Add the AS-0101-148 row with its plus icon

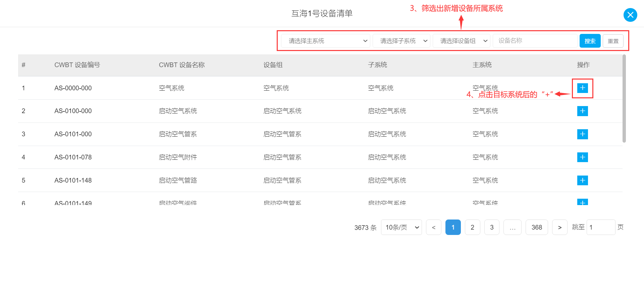click(583, 180)
